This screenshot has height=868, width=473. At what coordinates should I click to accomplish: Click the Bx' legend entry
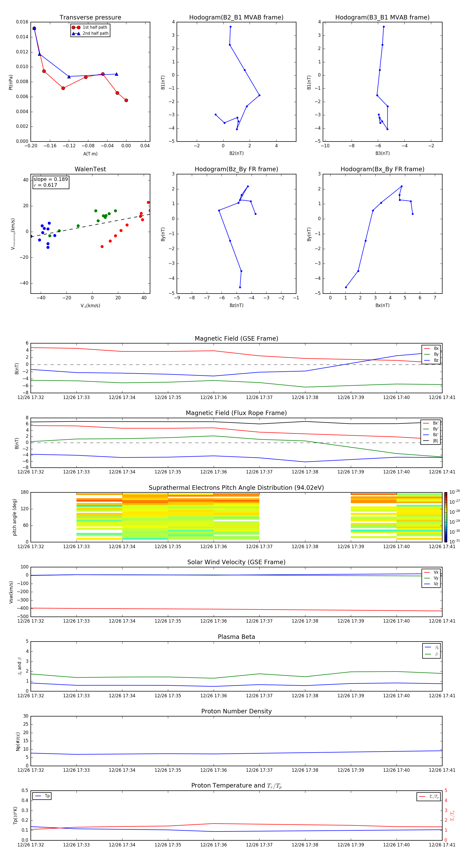point(431,423)
